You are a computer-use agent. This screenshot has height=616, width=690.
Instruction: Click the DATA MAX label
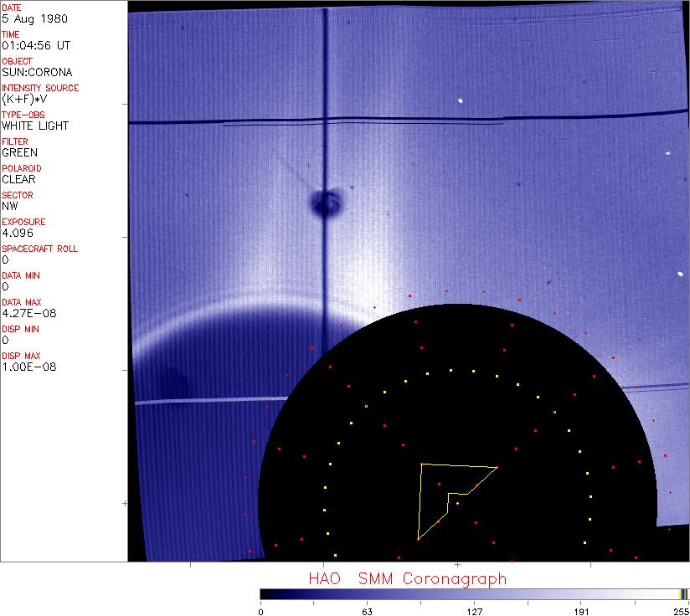pos(22,302)
